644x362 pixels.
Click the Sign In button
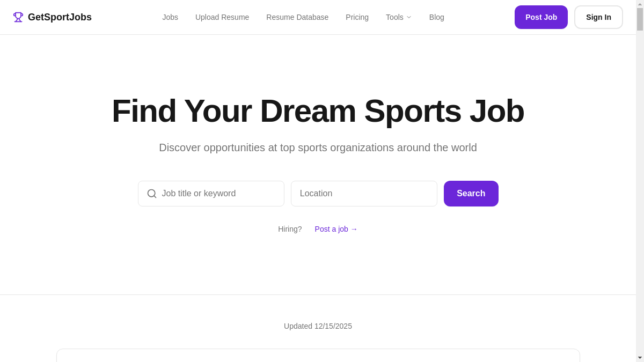click(598, 17)
